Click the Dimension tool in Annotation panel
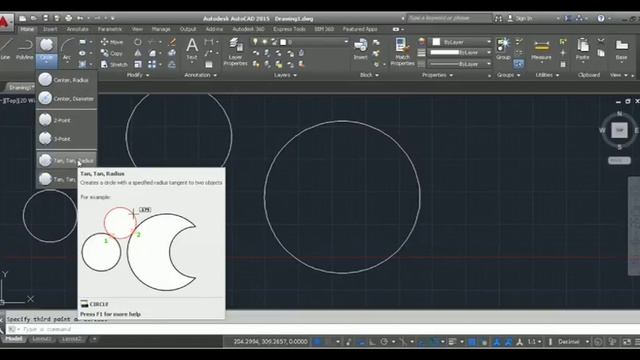 [x=209, y=42]
